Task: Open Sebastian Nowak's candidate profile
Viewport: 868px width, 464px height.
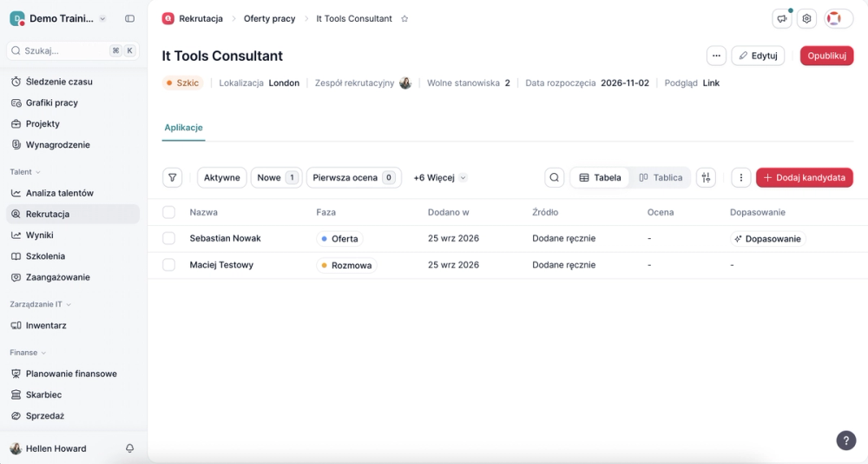Action: [226, 238]
